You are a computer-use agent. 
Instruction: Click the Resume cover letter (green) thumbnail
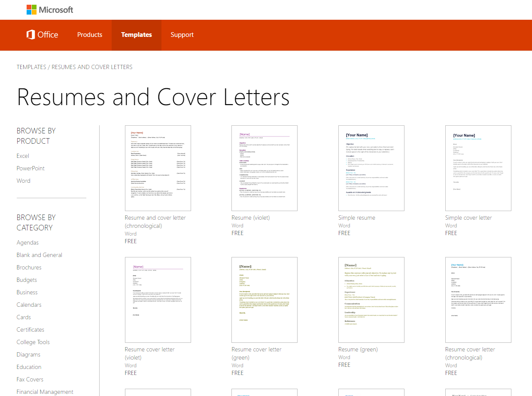click(x=264, y=300)
